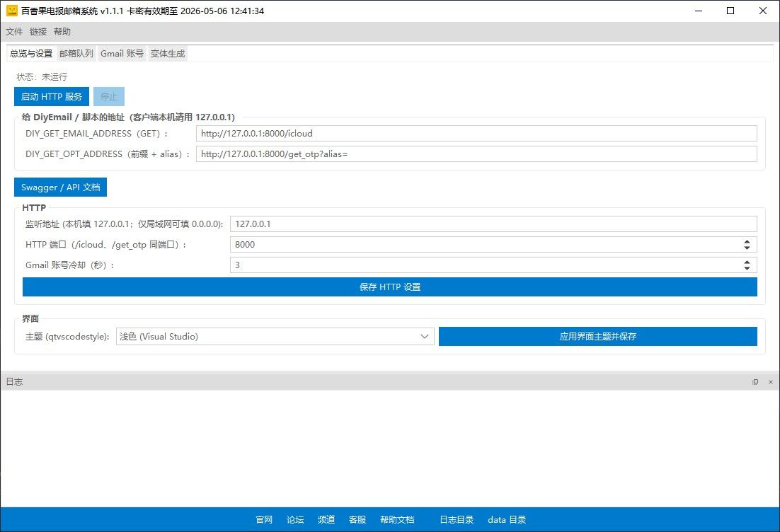This screenshot has width=780, height=532.
Task: Increase Gmail 账号冷却 seconds value
Action: point(747,262)
